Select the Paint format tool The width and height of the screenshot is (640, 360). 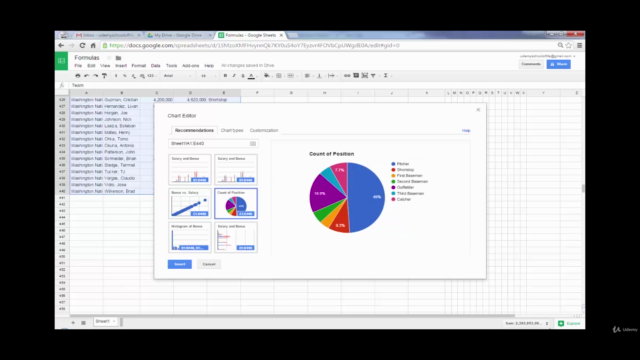[104, 76]
